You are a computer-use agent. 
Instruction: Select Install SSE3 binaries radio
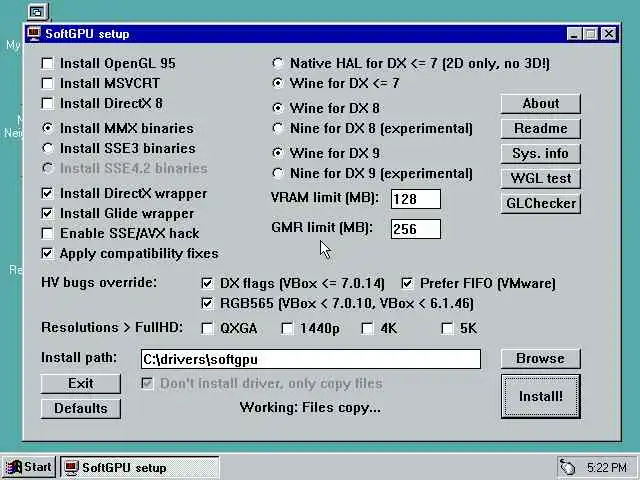pyautogui.click(x=48, y=148)
